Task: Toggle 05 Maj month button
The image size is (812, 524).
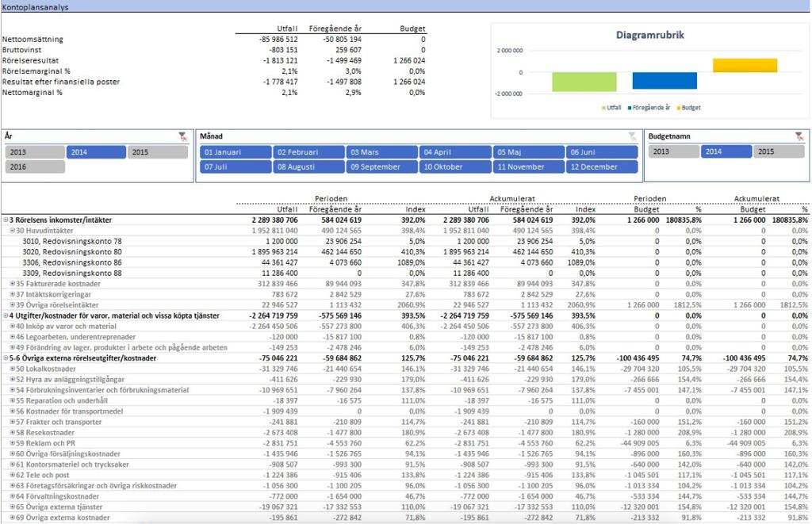Action: tap(529, 151)
